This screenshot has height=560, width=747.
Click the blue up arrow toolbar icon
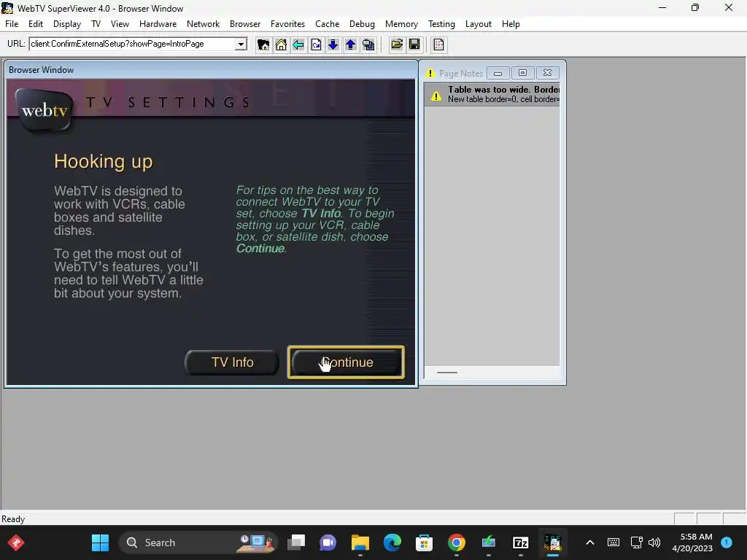(x=351, y=44)
